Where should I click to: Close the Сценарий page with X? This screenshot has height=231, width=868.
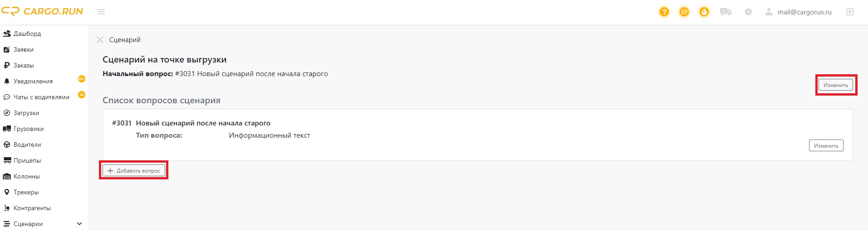click(100, 40)
